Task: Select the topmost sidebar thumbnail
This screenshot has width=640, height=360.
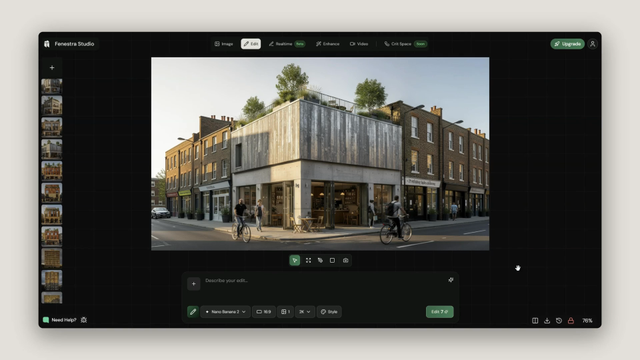Action: (x=52, y=86)
